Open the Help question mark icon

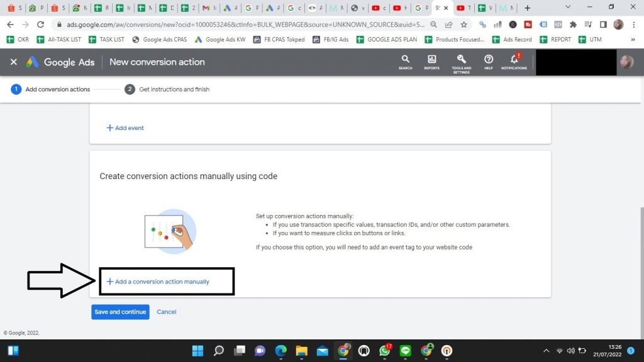(488, 61)
